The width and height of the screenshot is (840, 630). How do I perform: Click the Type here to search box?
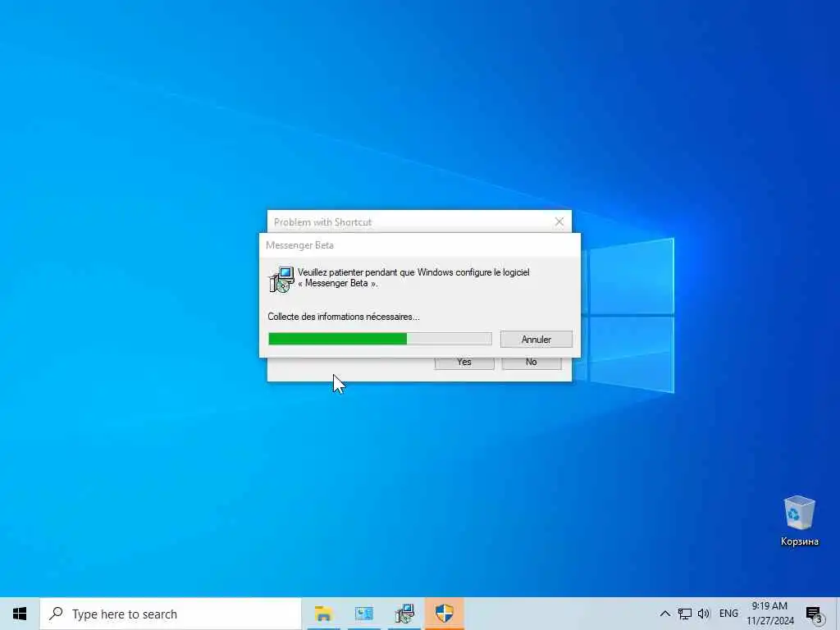pyautogui.click(x=171, y=614)
